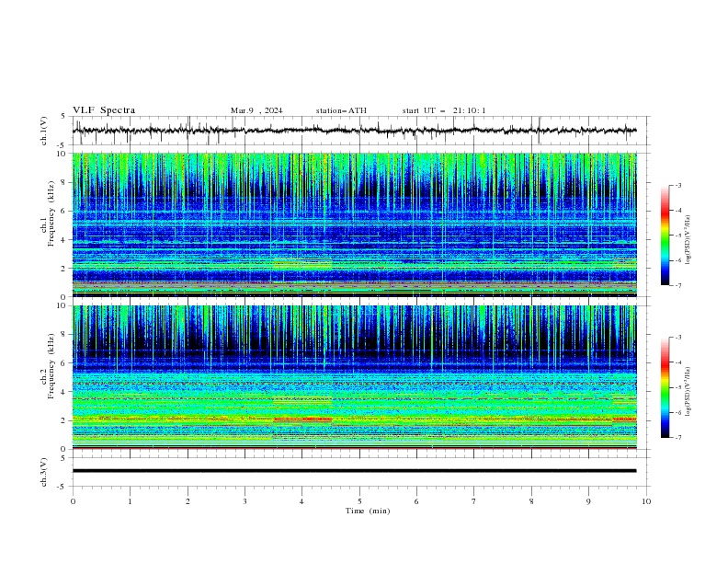Click time axis tick label "6"
The image size is (728, 563).
(x=416, y=501)
